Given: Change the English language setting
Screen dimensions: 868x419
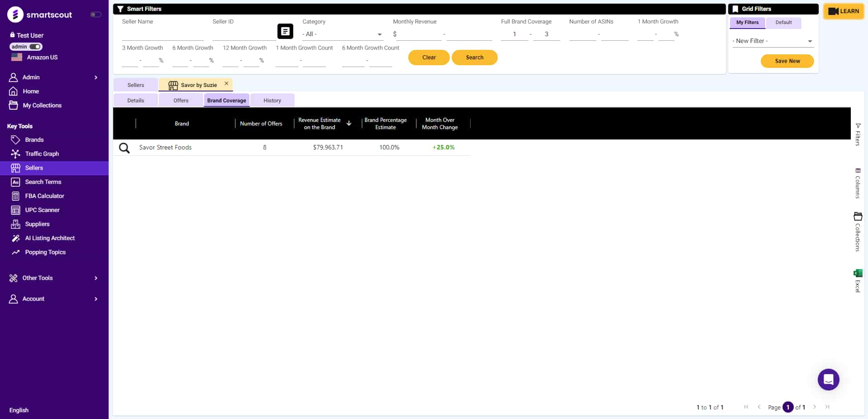Looking at the screenshot, I should tap(19, 410).
